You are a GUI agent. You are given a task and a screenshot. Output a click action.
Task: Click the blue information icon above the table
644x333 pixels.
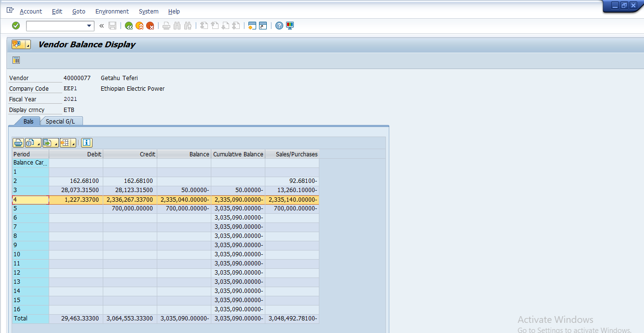(87, 142)
